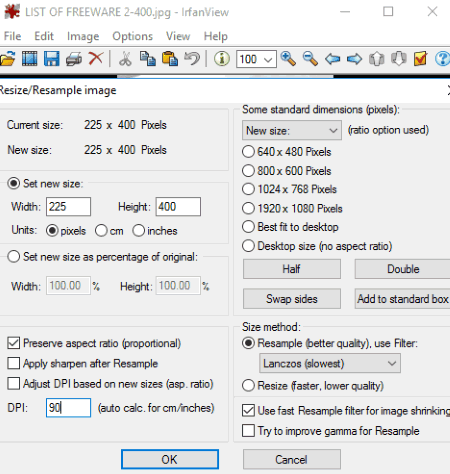Enable Apply sharpen after Resample checkbox
The height and width of the screenshot is (474, 450).
pos(14,363)
